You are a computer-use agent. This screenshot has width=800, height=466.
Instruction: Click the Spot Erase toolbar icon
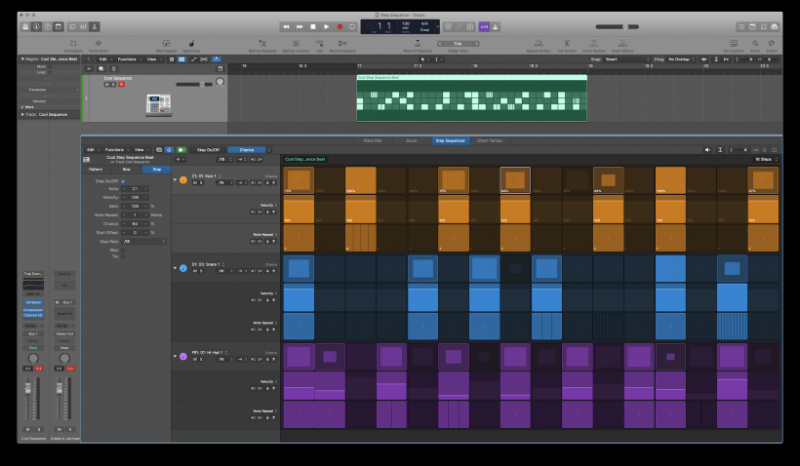coord(191,45)
